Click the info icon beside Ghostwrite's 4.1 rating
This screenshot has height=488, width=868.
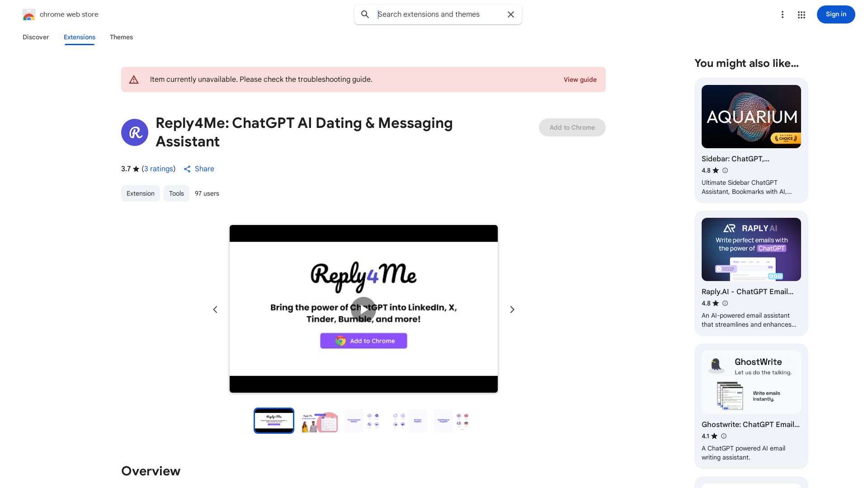click(x=724, y=436)
